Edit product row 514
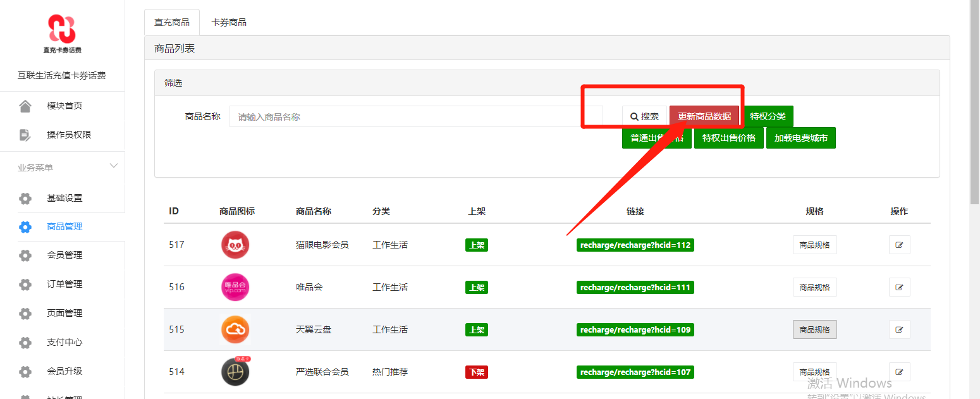The height and width of the screenshot is (399, 980). click(x=899, y=372)
